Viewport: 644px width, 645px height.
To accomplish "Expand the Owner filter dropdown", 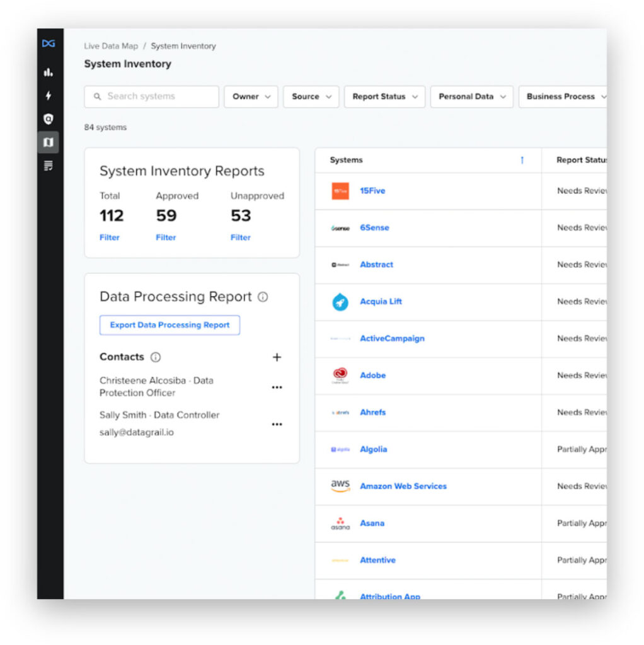I will 251,96.
